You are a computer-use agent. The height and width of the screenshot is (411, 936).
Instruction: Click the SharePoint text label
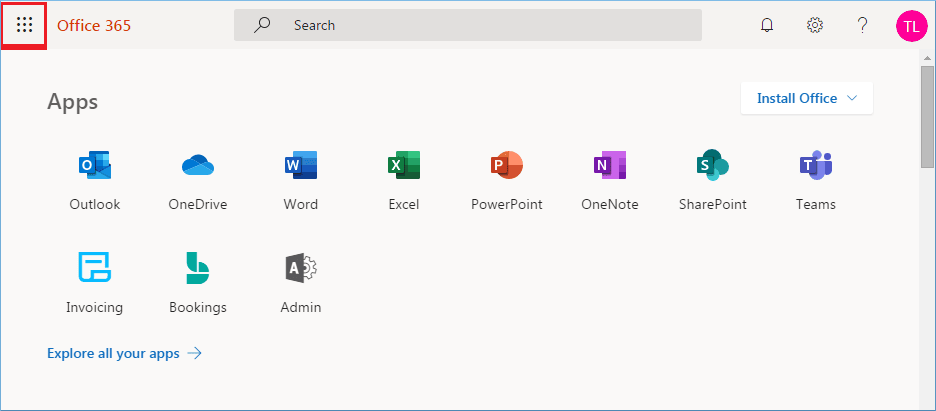point(713,205)
